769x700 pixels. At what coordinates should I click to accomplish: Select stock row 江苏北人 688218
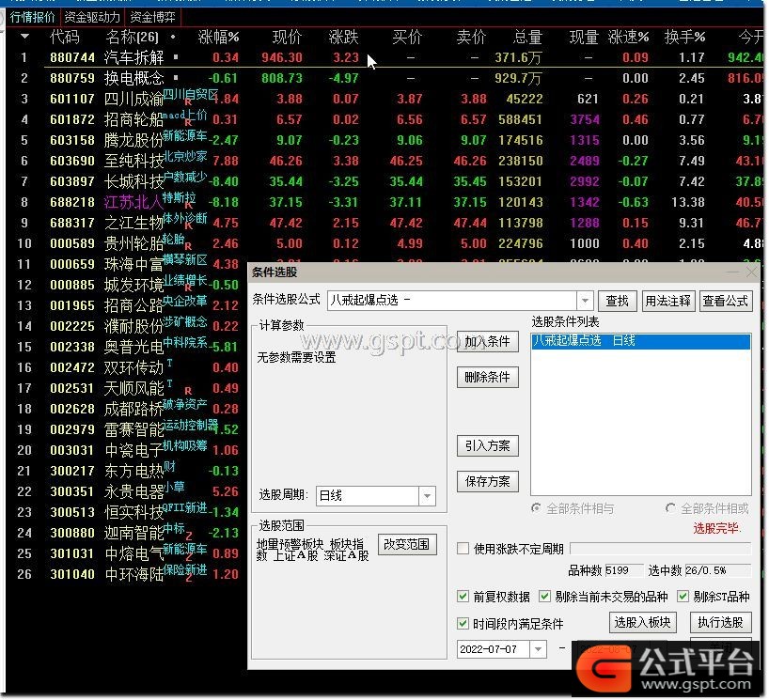pos(385,202)
